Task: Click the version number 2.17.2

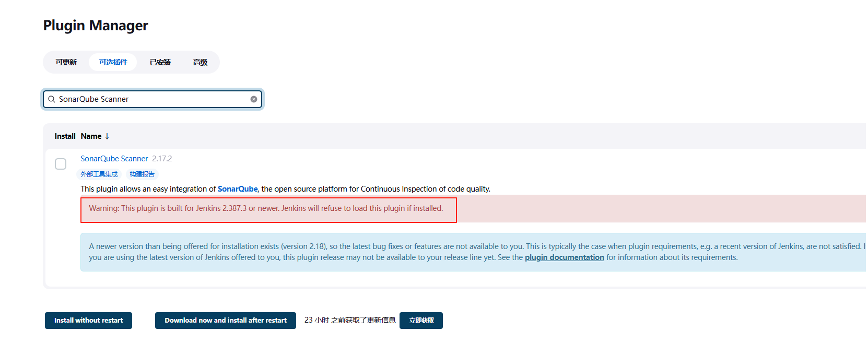Action: [x=162, y=159]
